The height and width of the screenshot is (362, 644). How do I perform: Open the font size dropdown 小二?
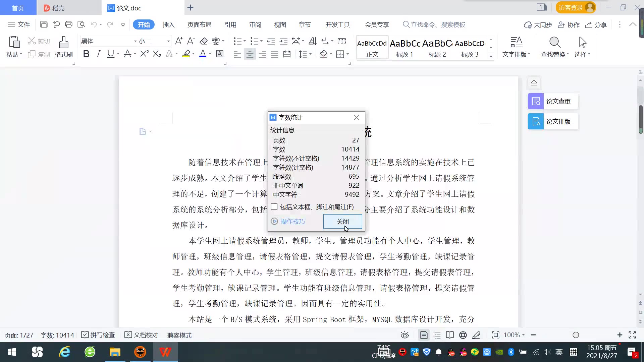(168, 41)
